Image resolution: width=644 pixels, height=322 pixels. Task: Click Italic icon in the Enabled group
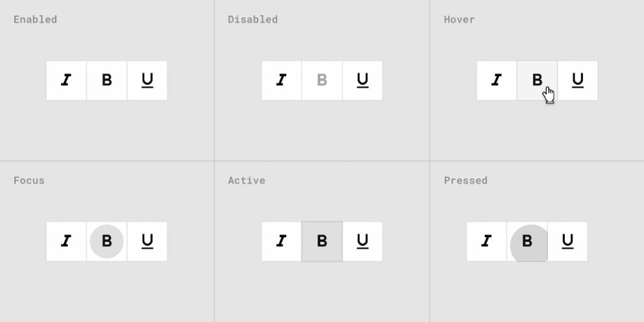click(66, 80)
